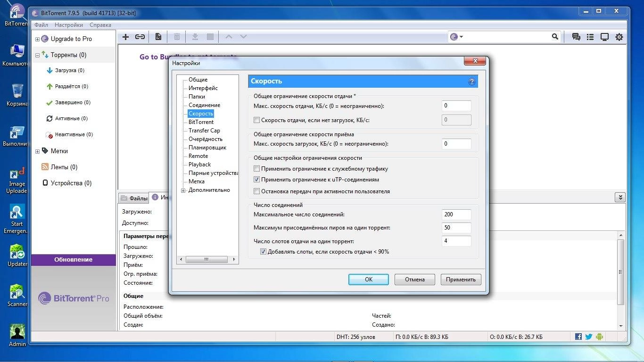Select Планировщик in settings tree
Screen dimensions: 644x362
click(x=207, y=148)
